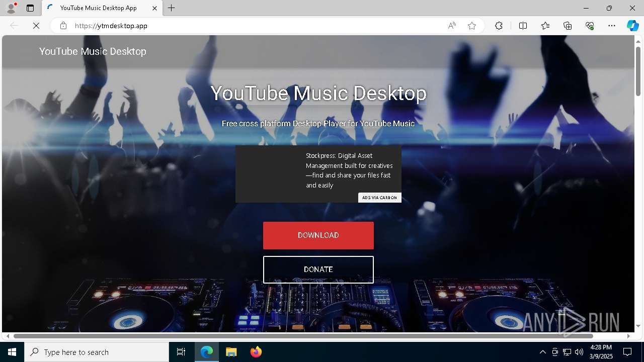The image size is (644, 362).
Task: Click the vertical scrollbar thumb
Action: pyautogui.click(x=638, y=71)
